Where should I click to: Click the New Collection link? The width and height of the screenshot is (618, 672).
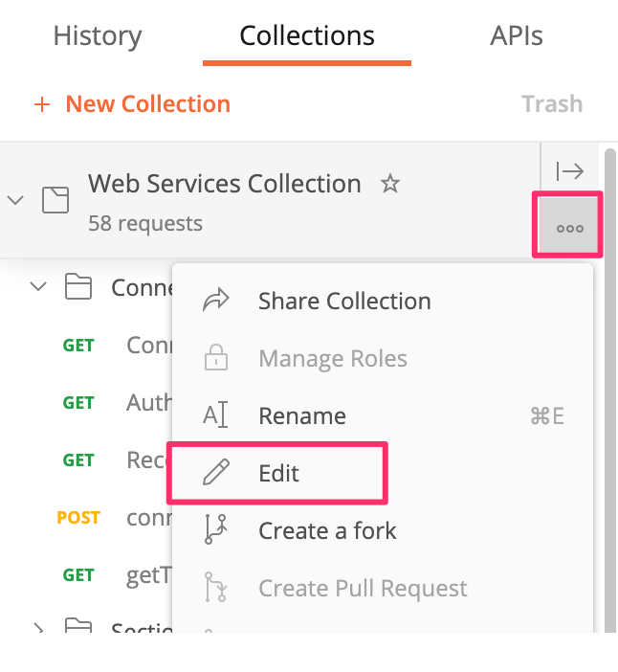(x=147, y=104)
